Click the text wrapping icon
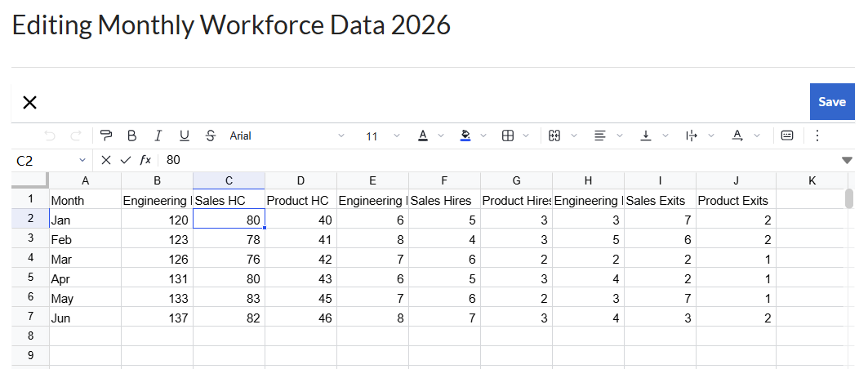 [x=692, y=136]
